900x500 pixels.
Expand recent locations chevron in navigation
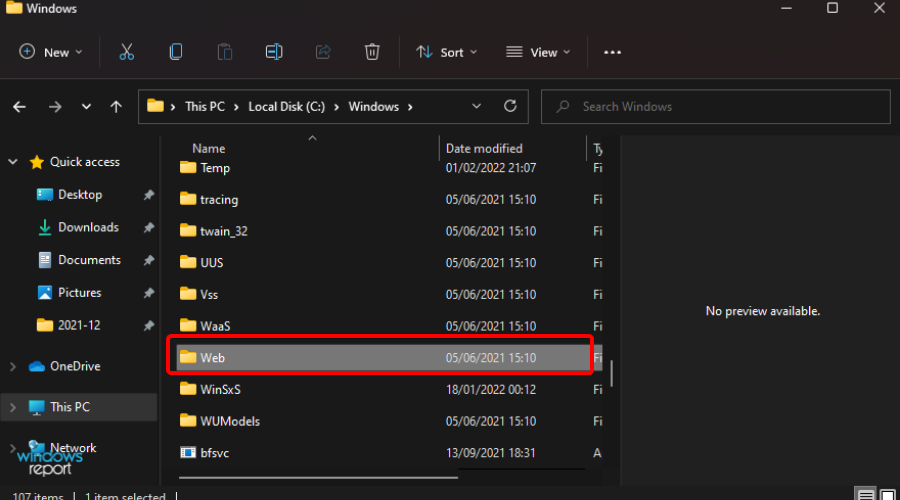tap(87, 106)
